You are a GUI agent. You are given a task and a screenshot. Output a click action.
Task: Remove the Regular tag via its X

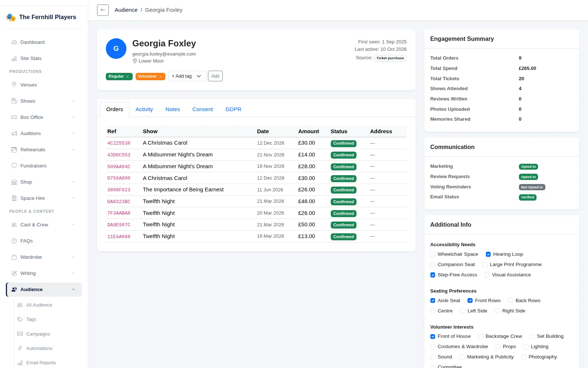tap(128, 77)
